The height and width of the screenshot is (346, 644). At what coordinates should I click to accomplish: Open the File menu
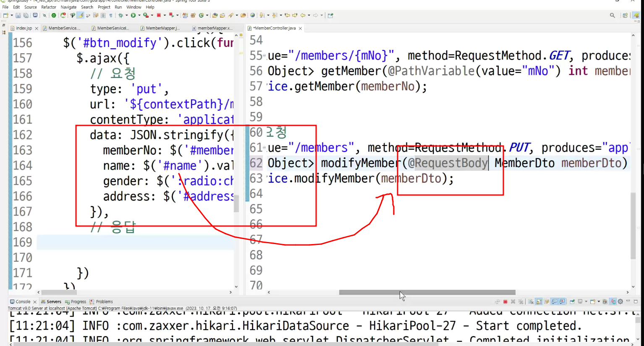coord(5,7)
